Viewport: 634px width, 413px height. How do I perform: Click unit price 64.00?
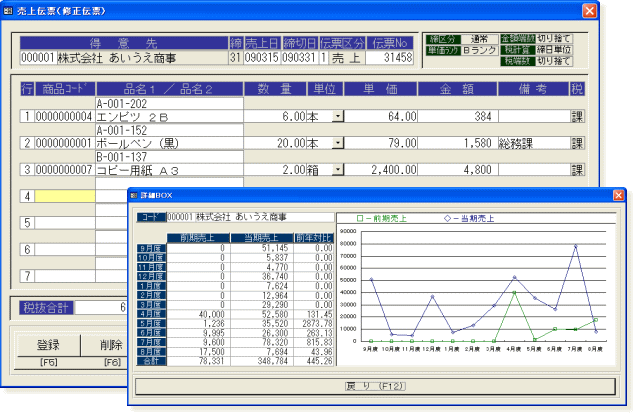click(381, 117)
